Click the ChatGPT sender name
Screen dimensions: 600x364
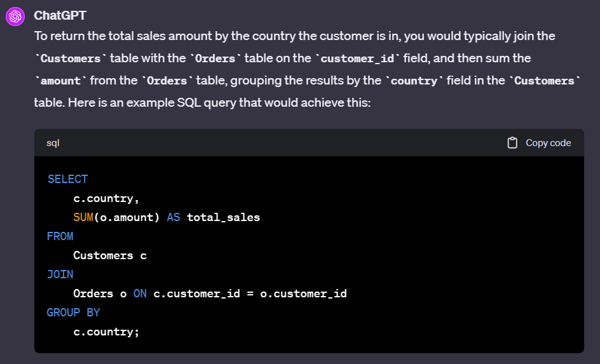60,15
